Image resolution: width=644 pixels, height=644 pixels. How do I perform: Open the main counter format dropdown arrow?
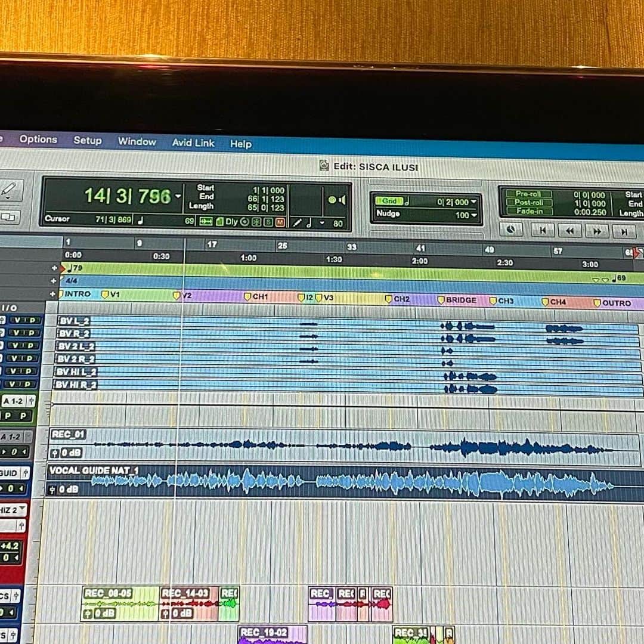[x=178, y=196]
